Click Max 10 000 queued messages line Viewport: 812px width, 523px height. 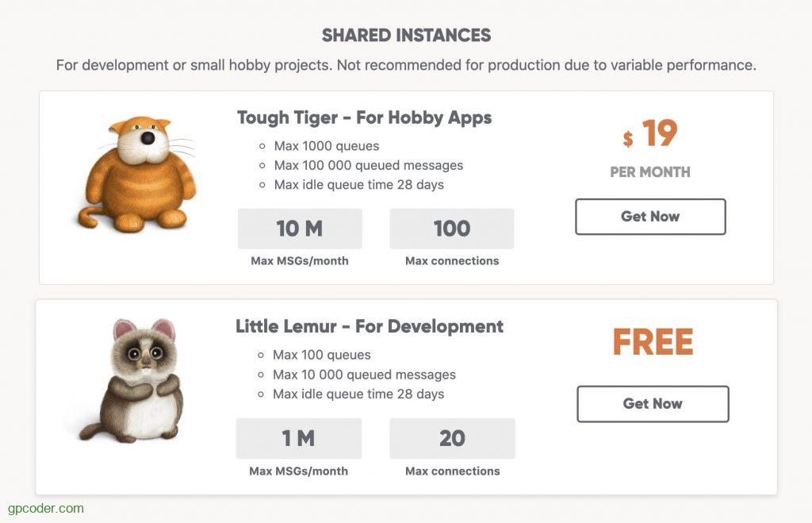pos(364,375)
